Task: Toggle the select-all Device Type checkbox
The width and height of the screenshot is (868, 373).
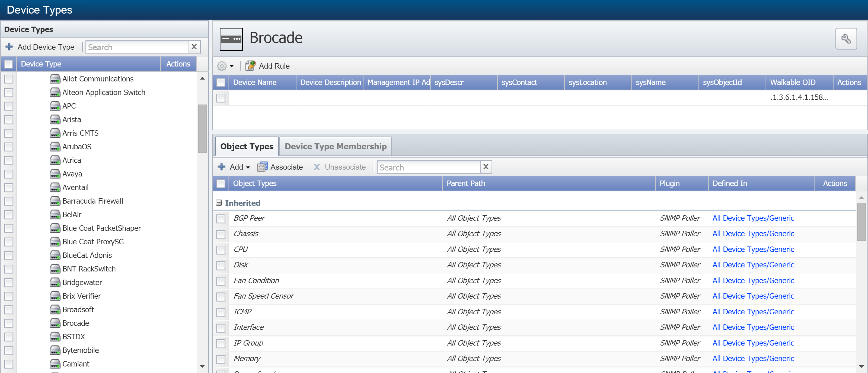Action: [9, 64]
